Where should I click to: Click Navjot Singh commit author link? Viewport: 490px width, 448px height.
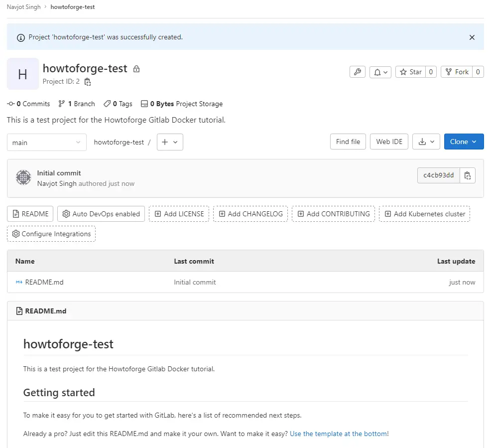pos(57,183)
